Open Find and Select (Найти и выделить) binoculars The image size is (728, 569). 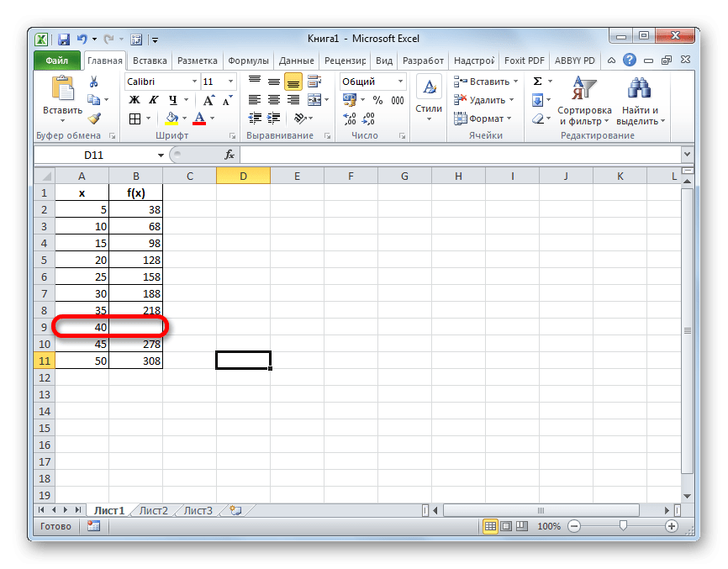pos(640,101)
